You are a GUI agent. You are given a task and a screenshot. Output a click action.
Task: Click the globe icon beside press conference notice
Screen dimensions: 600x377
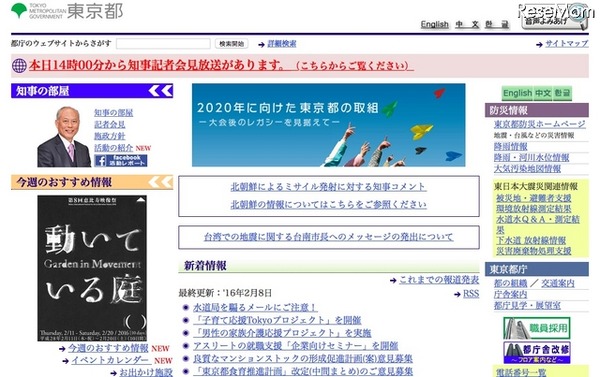[19, 66]
